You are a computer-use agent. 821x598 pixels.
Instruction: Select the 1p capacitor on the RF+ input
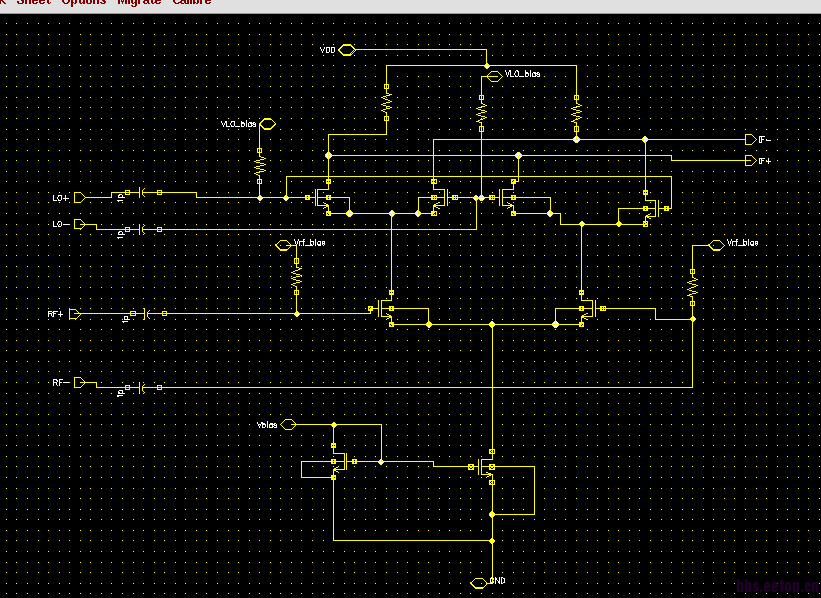148,314
